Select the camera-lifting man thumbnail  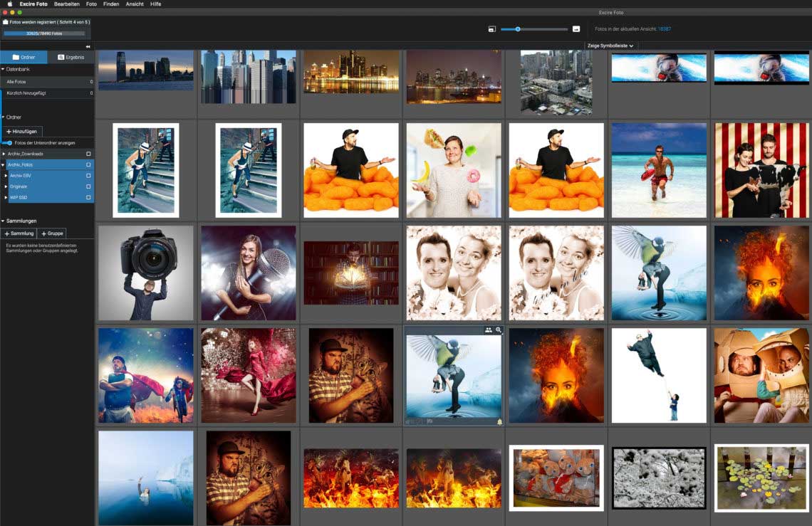tap(146, 273)
